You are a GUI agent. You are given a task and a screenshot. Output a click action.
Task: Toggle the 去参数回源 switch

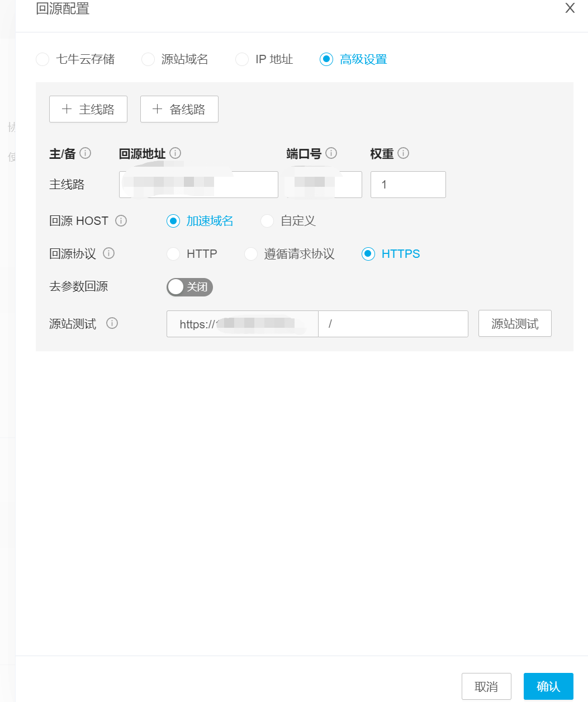pos(189,287)
